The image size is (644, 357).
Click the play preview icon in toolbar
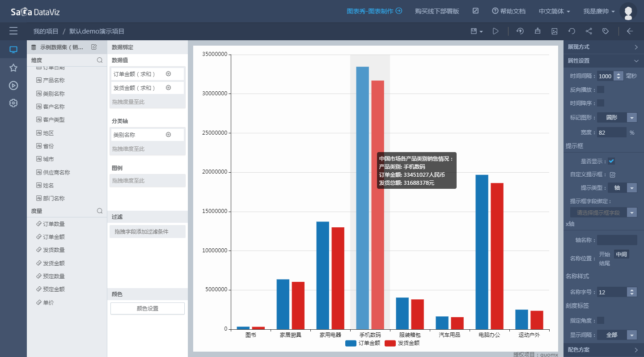coord(496,31)
